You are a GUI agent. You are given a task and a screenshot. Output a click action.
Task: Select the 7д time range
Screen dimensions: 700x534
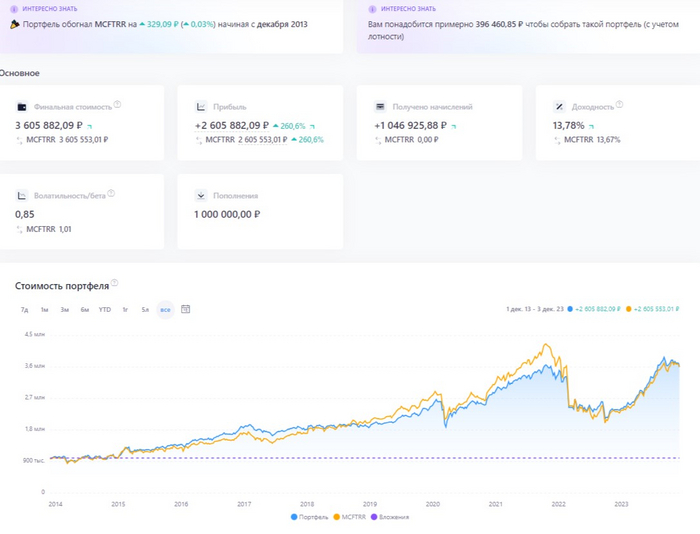tap(25, 309)
